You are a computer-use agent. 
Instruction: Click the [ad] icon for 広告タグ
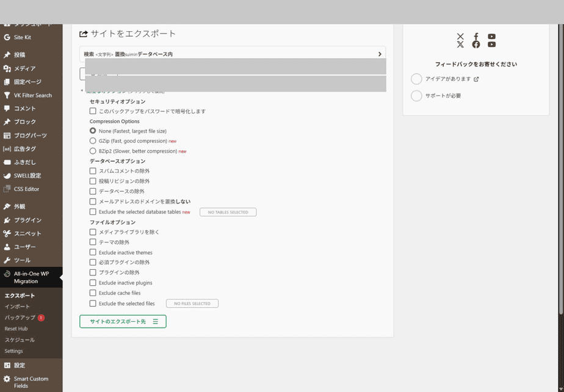tap(7, 148)
